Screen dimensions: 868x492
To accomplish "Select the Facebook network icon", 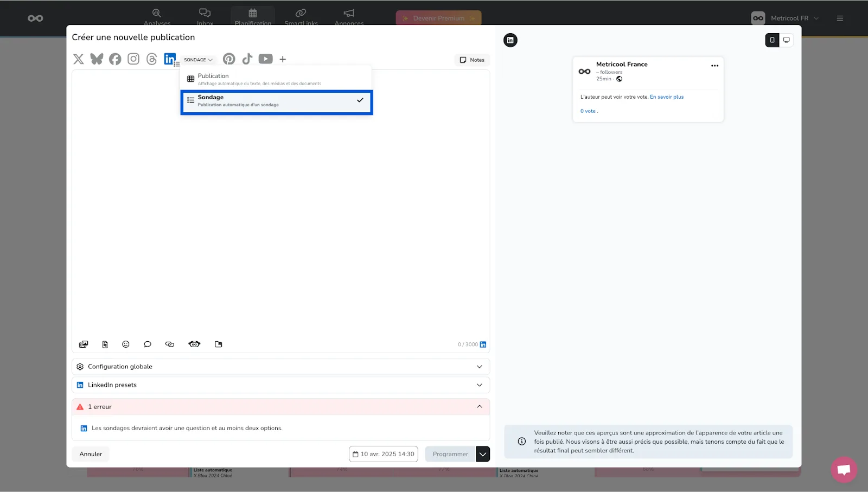I will [x=115, y=59].
